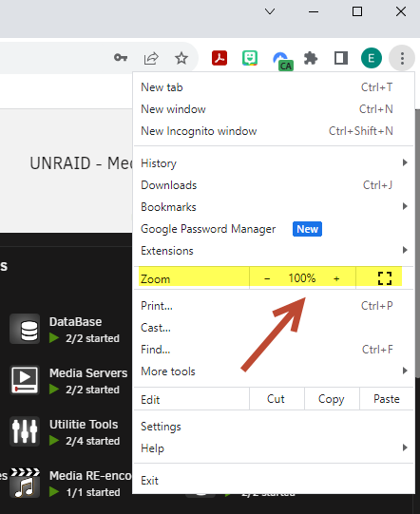Screen dimensions: 420x514
Task: Click the UNRAID page heading text
Action: click(81, 162)
